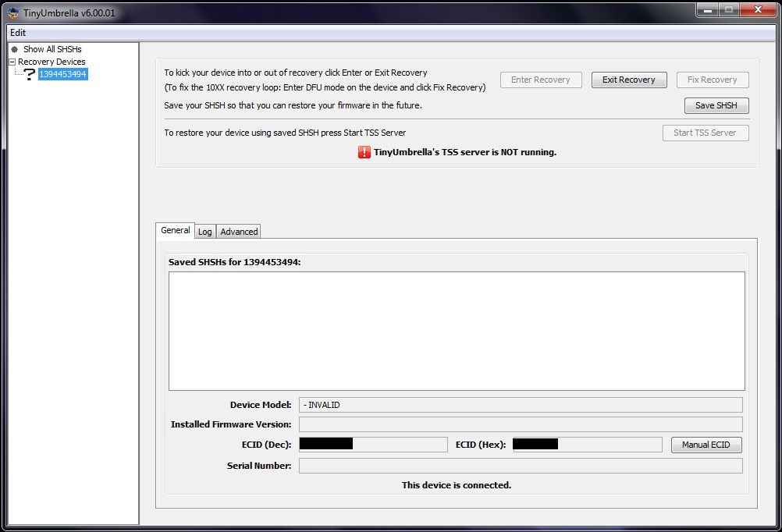Click the '10XX recovery loop' instruction line
Viewport: 782px width, 532px height.
pos(325,87)
